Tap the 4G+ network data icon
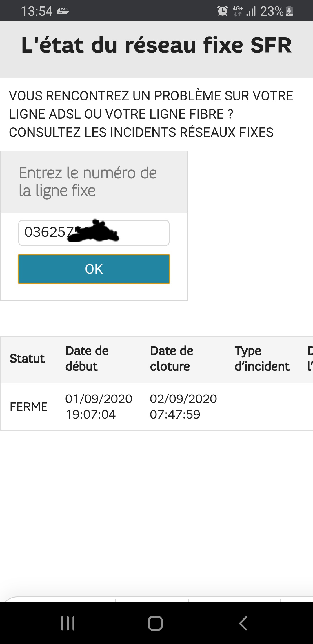313x644 pixels. coord(238,11)
